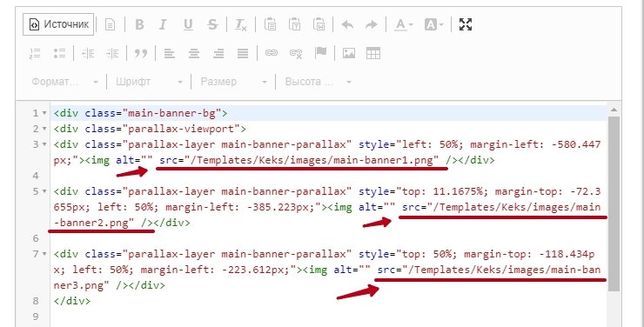Click the Block Quote icon
Screen dimensions: 644x327
click(x=141, y=53)
